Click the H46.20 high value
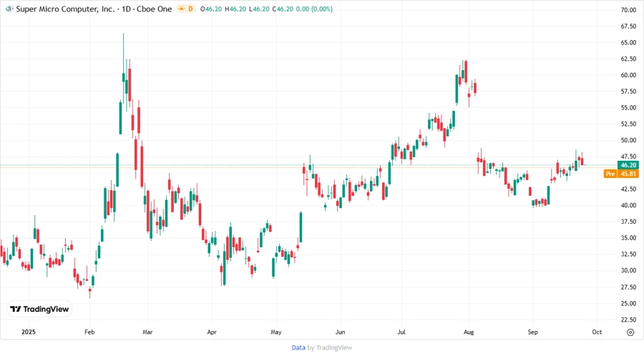Image resolution: width=644 pixels, height=356 pixels. [235, 9]
